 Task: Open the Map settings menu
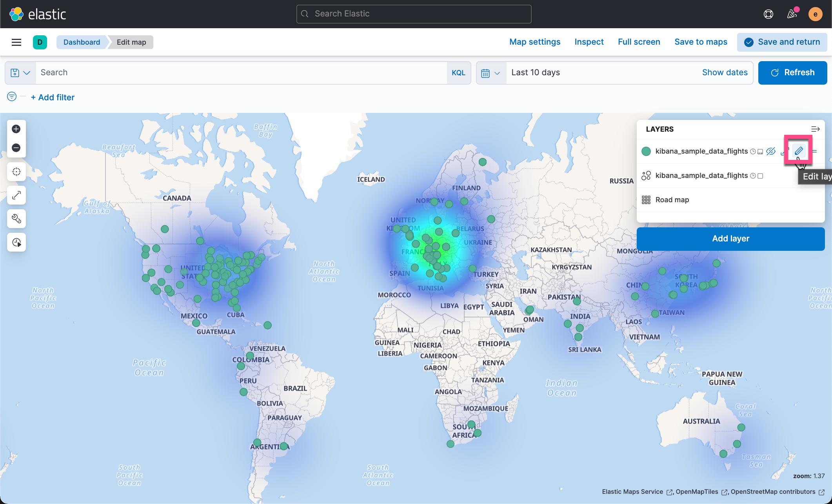click(x=534, y=42)
